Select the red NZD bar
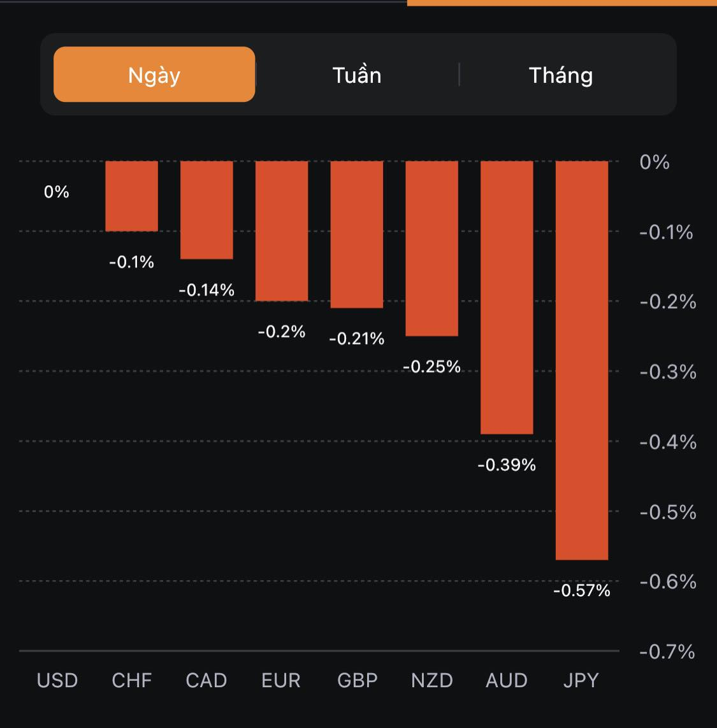The height and width of the screenshot is (728, 717). pyautogui.click(x=431, y=248)
